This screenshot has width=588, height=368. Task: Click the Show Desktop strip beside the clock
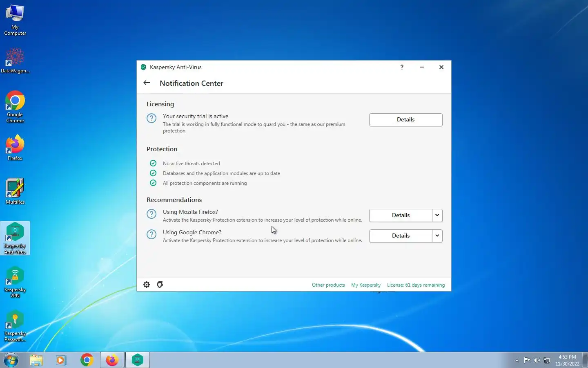(585, 360)
